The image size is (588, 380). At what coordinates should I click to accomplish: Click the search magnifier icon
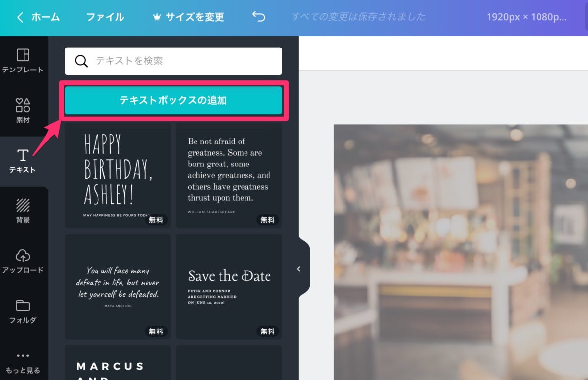click(x=81, y=61)
